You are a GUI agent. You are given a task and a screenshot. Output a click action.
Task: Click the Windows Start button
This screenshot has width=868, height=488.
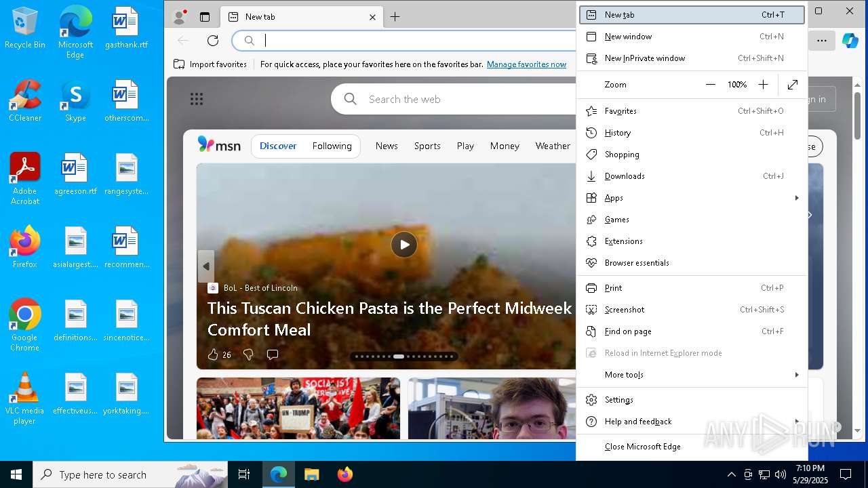[16, 474]
